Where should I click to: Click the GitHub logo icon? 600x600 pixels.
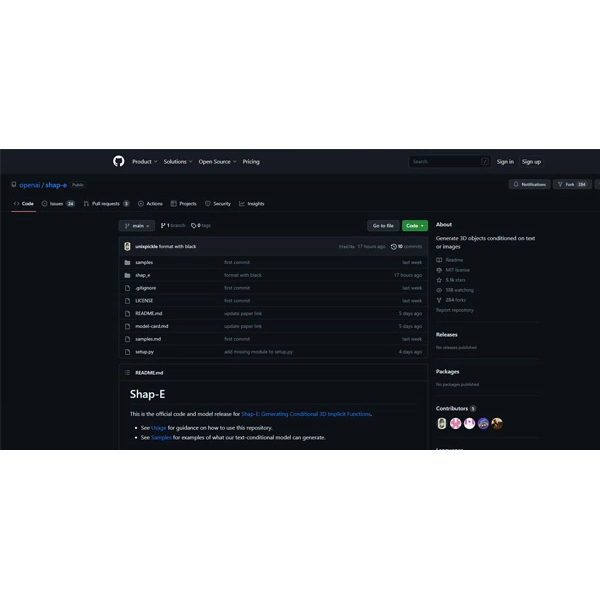[x=119, y=161]
